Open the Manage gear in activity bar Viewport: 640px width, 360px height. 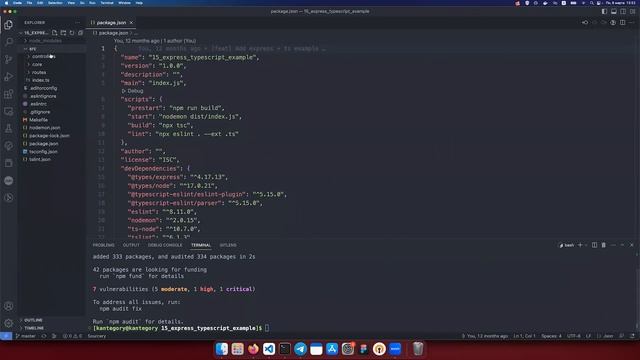pos(9,323)
